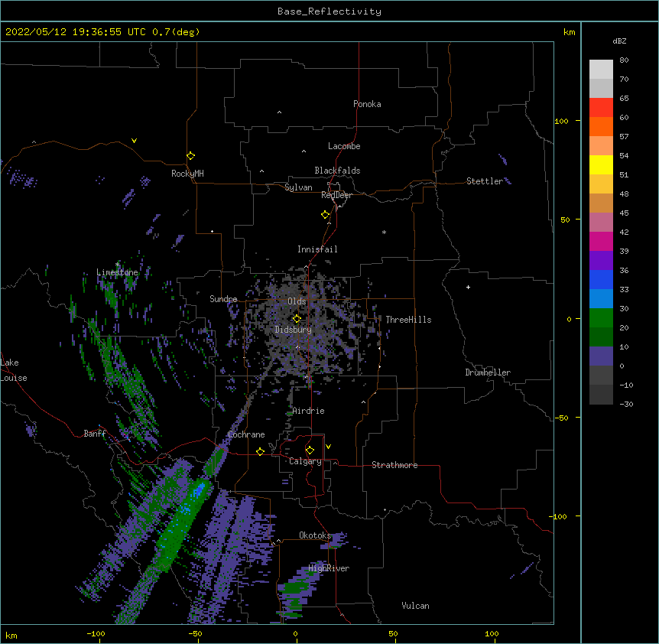Select the yellow diamond marker between Olds and Didsbury
The image size is (659, 644).
click(x=297, y=319)
